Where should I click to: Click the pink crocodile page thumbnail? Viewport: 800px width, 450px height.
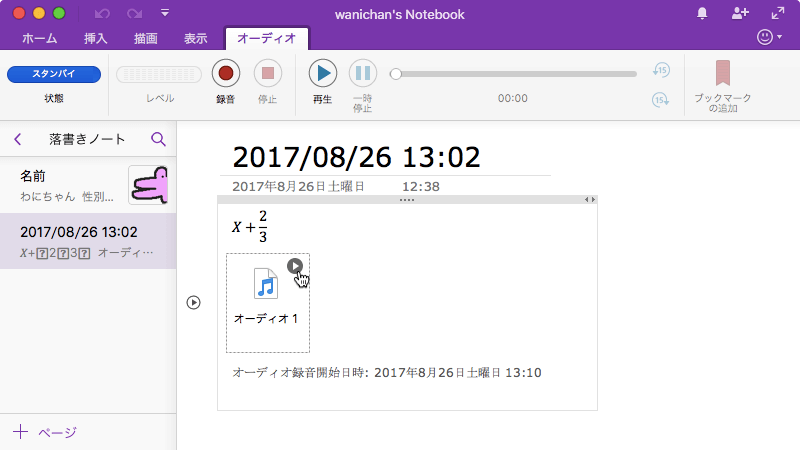point(148,185)
